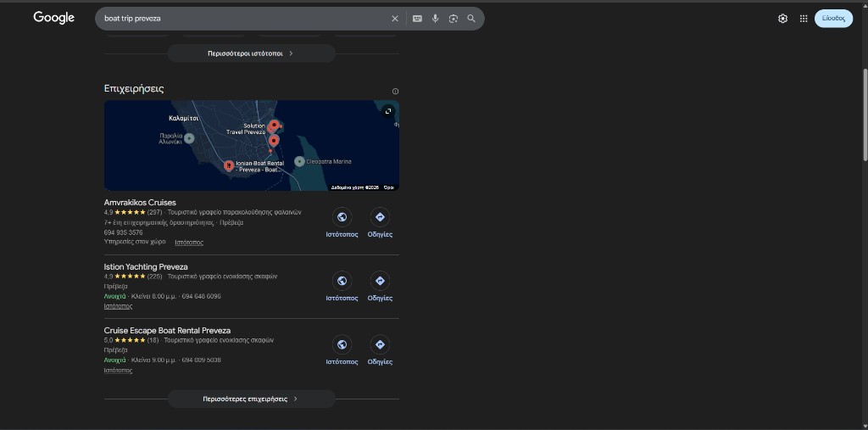Click the magnifying glass search button
The image size is (868, 430).
(471, 19)
